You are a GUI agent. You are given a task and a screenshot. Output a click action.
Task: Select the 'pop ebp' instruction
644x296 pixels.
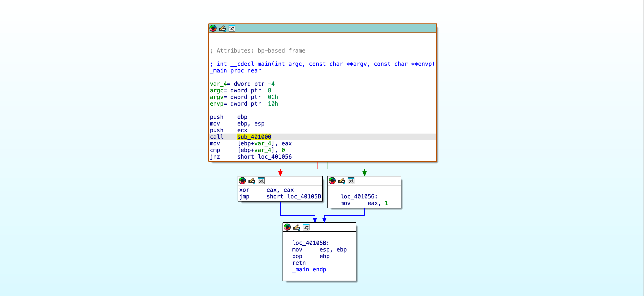(311, 256)
